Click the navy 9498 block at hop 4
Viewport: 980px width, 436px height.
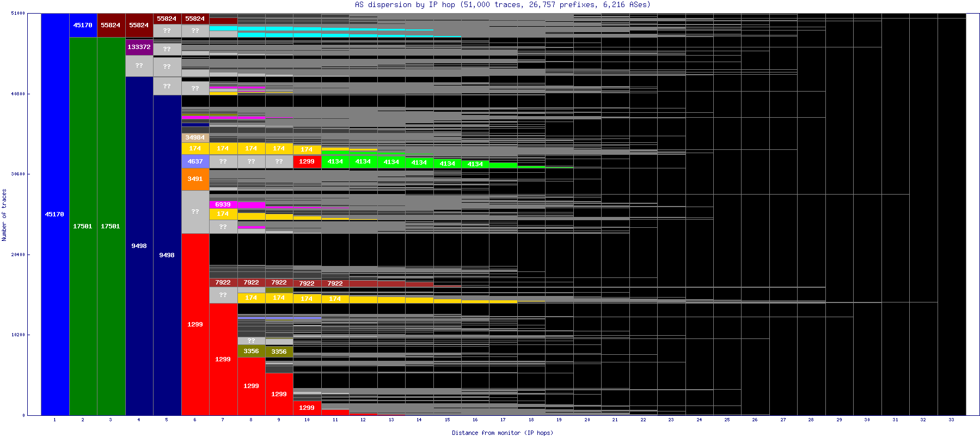[x=139, y=246]
